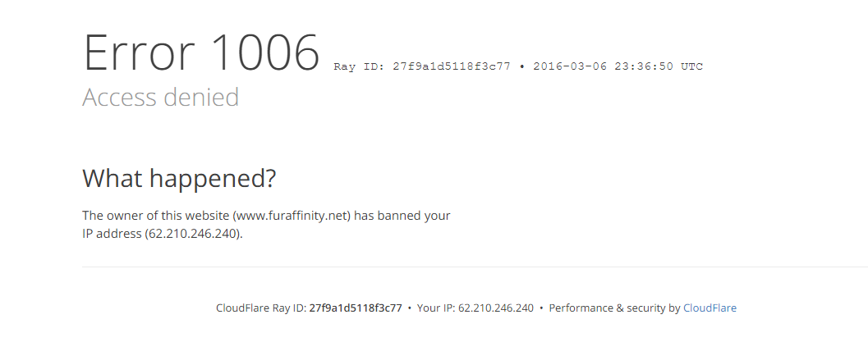This screenshot has width=868, height=342.
Task: Click the horizontal divider line above the footer
Action: (475, 267)
